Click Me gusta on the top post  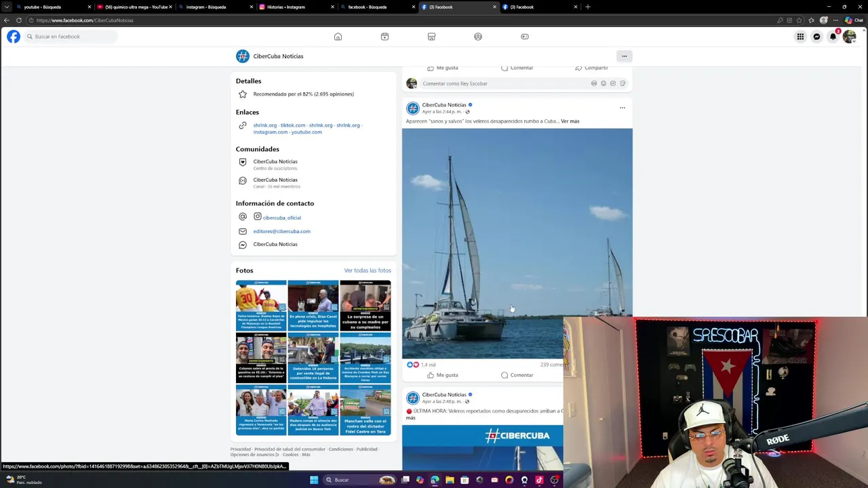(x=443, y=68)
